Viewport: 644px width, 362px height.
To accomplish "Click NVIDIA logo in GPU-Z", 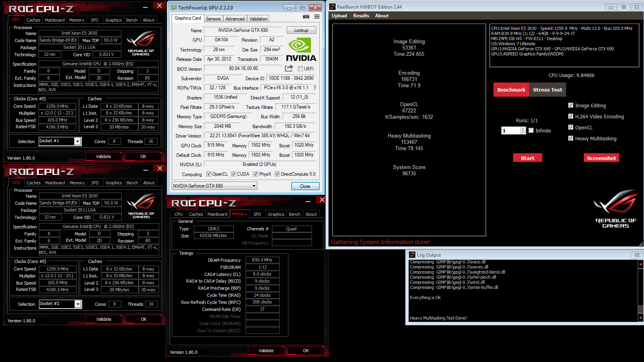I will click(x=301, y=50).
